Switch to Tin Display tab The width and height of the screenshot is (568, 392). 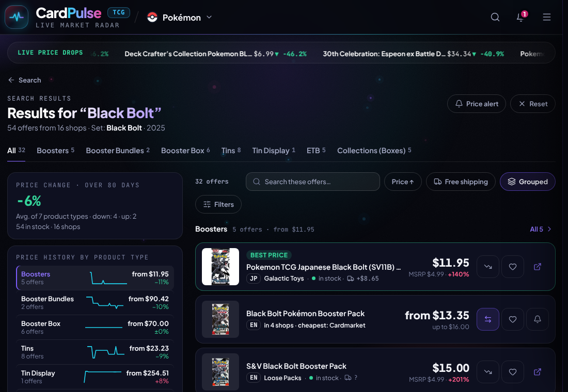point(274,151)
